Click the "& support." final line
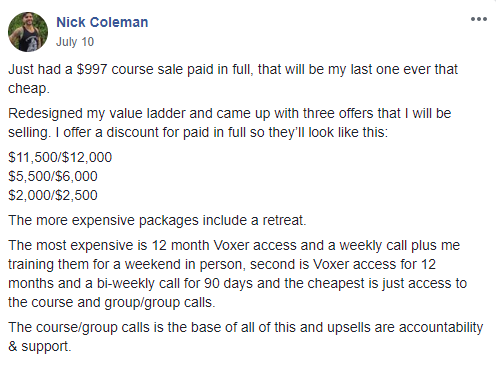 tap(40, 346)
